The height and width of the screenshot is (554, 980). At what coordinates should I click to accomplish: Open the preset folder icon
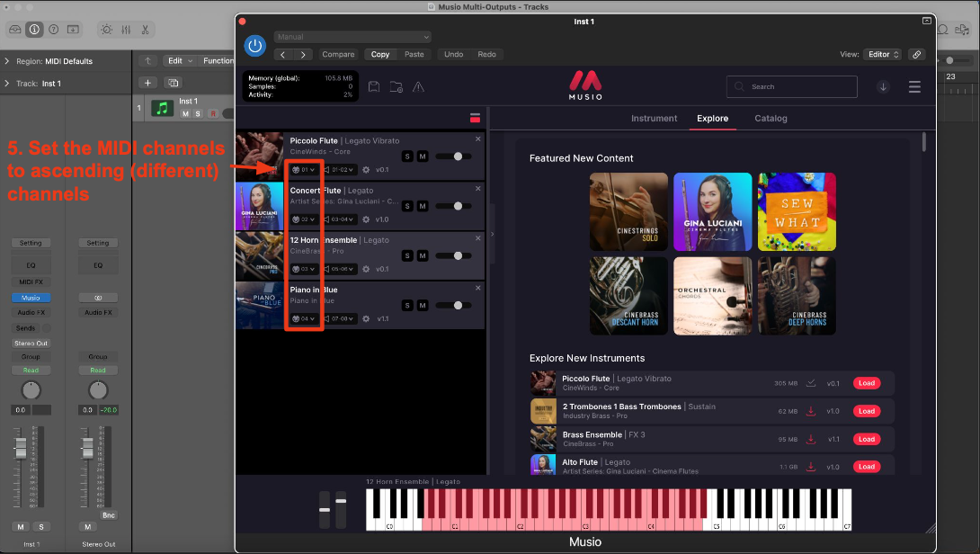pyautogui.click(x=396, y=87)
